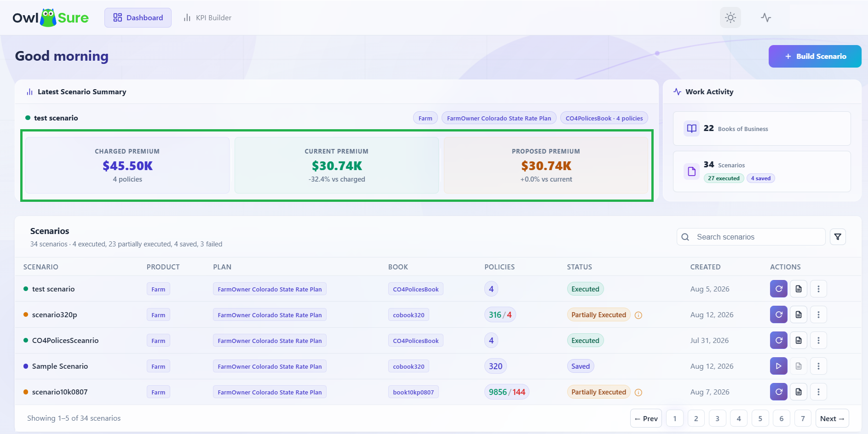This screenshot has height=434, width=868.
Task: Sort by the STATUS column header
Action: (579, 267)
